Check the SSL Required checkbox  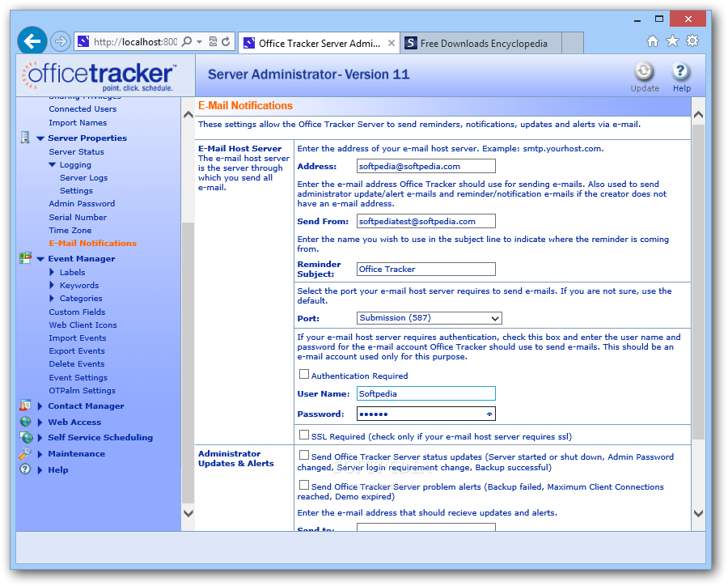[304, 435]
